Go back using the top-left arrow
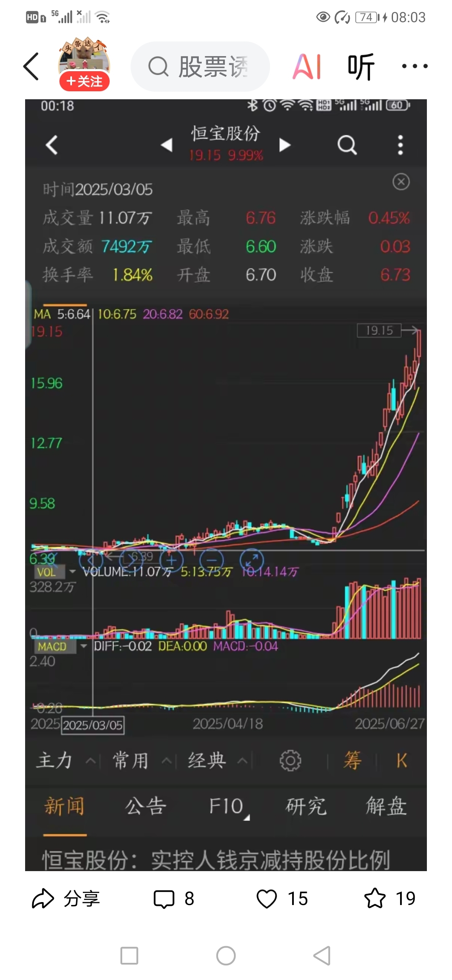The height and width of the screenshot is (980, 452). [x=31, y=66]
